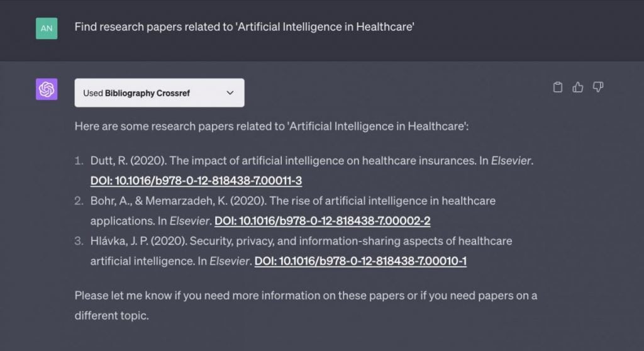Give the response a thumbs up
Image resolution: width=644 pixels, height=351 pixels.
578,87
